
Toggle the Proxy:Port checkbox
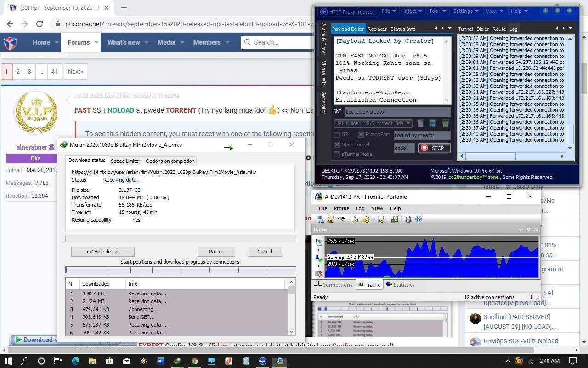(361, 135)
